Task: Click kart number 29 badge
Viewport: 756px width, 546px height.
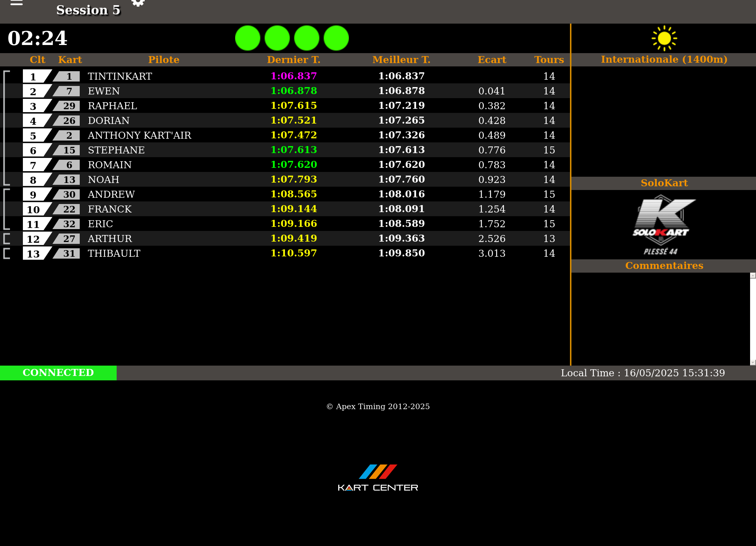Action: (x=69, y=106)
